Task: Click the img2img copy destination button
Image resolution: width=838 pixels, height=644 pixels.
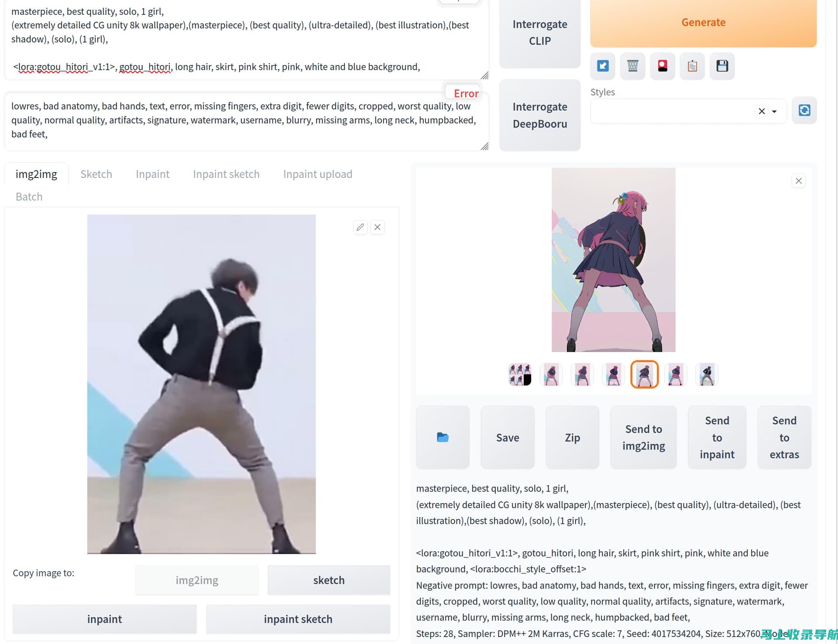Action: coord(197,580)
